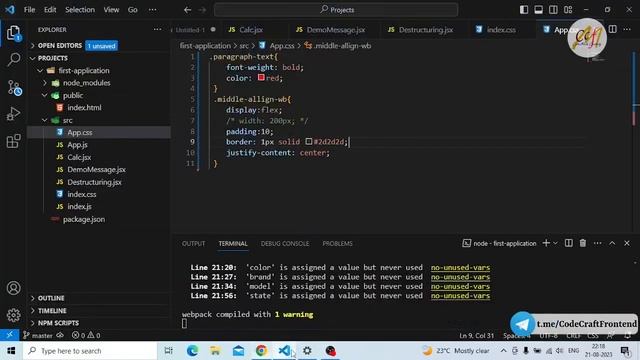Switch to the Destructuring.jsx tab
Viewport: 640px width, 360px height.
[426, 29]
